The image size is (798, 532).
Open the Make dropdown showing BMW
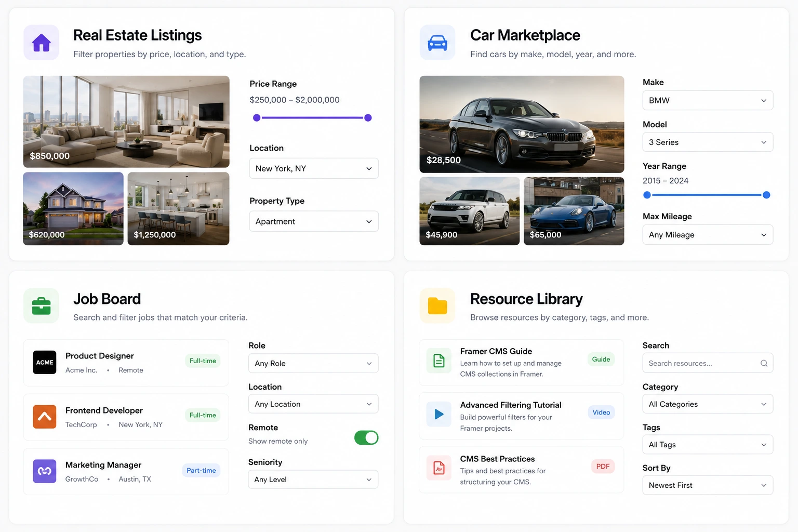click(708, 100)
